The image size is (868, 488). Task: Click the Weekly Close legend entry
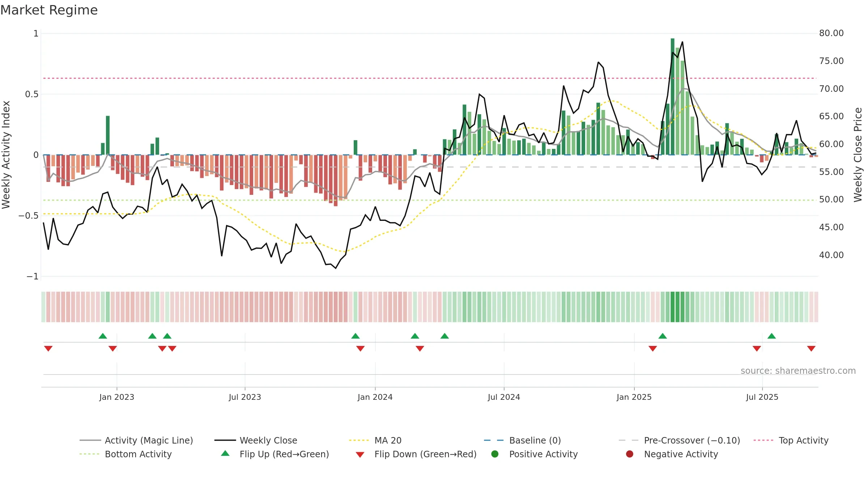[256, 440]
